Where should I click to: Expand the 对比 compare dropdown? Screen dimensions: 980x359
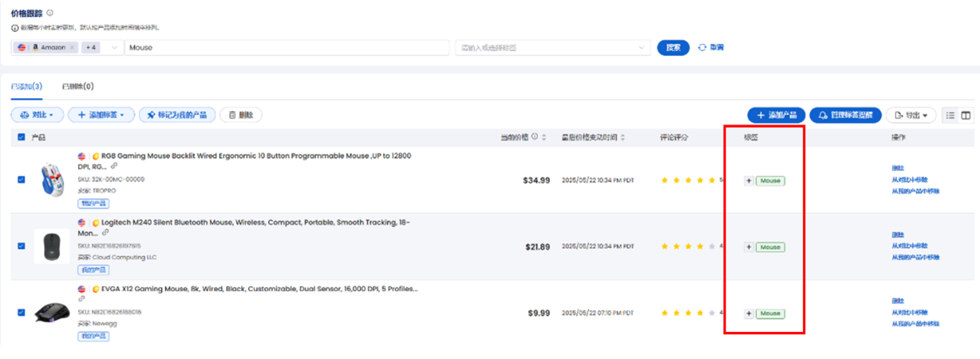point(36,115)
